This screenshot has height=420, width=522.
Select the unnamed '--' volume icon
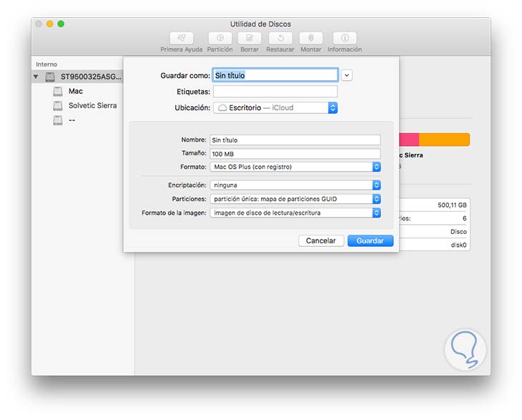tap(58, 120)
